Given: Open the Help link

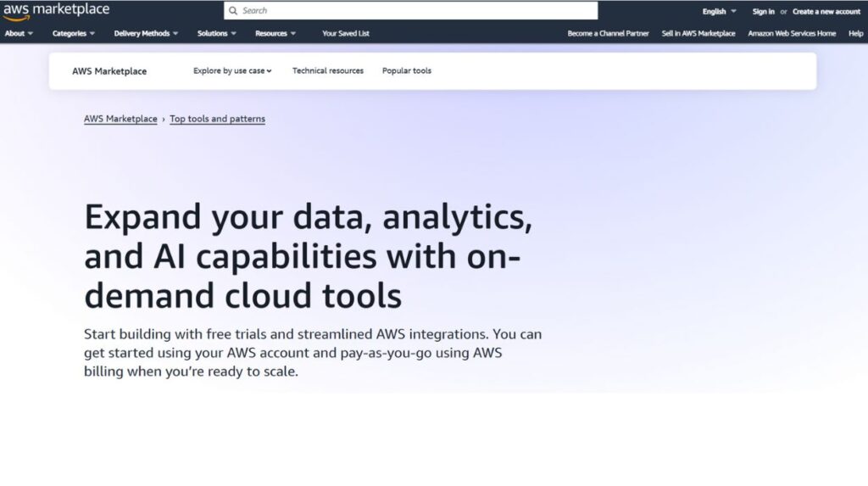Looking at the screenshot, I should [x=855, y=33].
